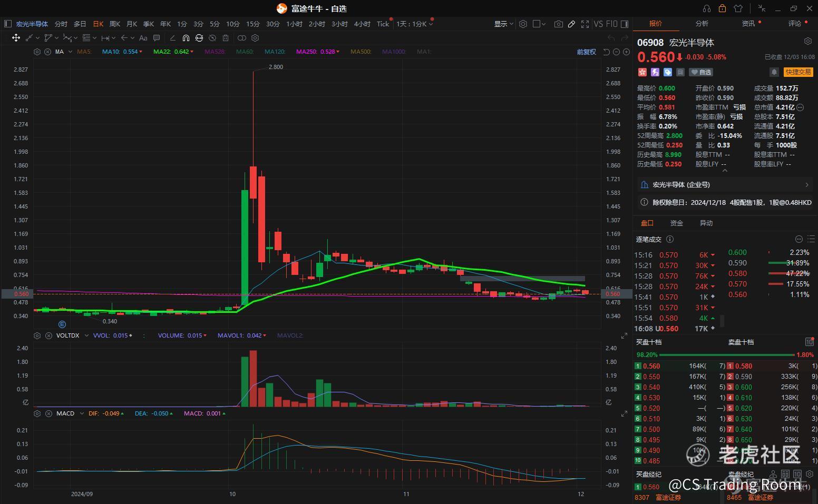Zoom in chart with plus icon
The width and height of the screenshot is (818, 504).
point(626,52)
